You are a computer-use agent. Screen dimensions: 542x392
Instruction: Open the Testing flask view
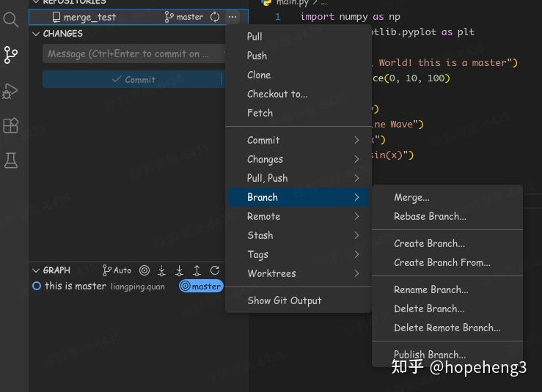11,160
